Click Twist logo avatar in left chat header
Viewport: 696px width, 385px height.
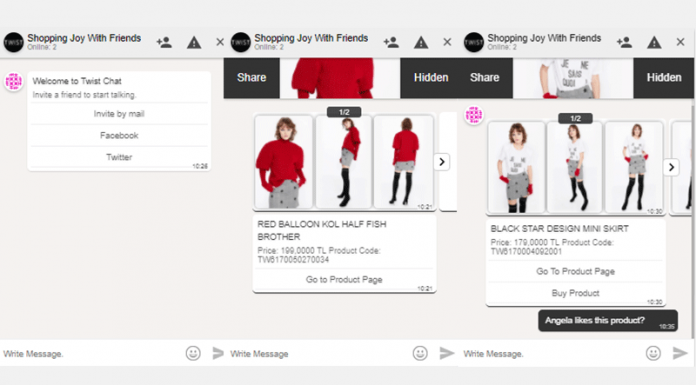click(13, 42)
